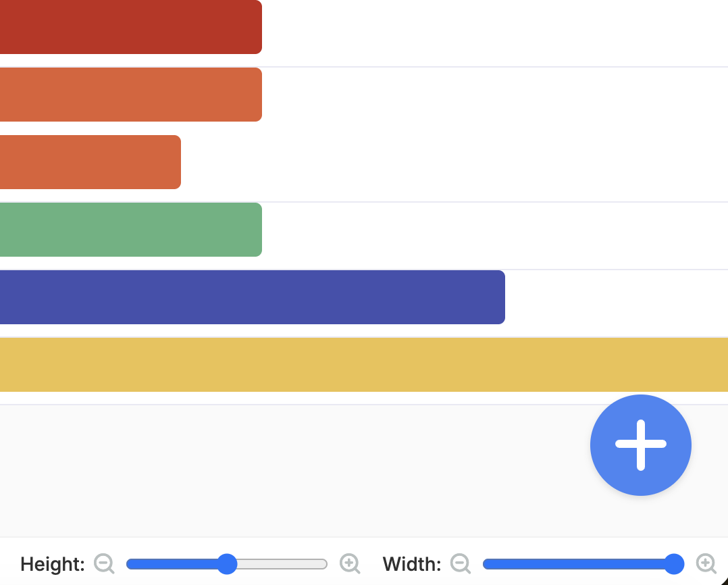Zoom out the Height using its magnifier icon

(104, 563)
